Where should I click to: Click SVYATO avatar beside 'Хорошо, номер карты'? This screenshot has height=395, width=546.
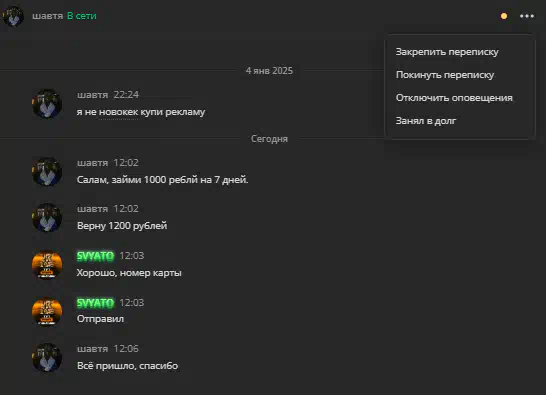point(47,265)
